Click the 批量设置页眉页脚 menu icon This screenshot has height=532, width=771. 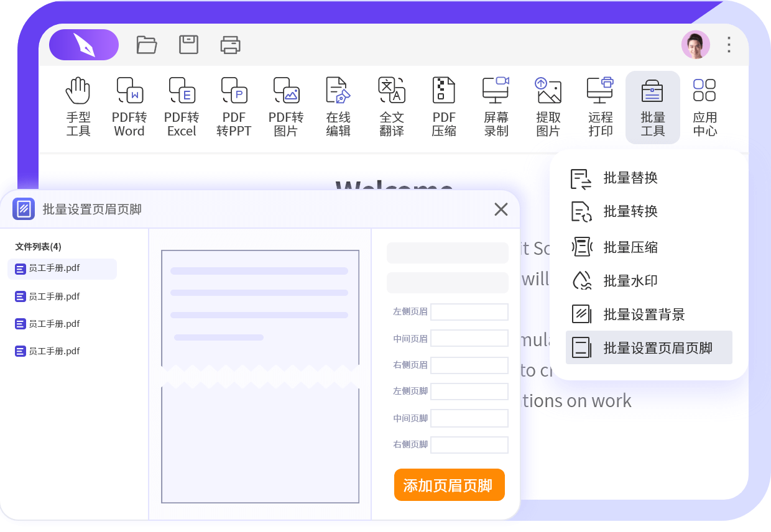pos(581,347)
